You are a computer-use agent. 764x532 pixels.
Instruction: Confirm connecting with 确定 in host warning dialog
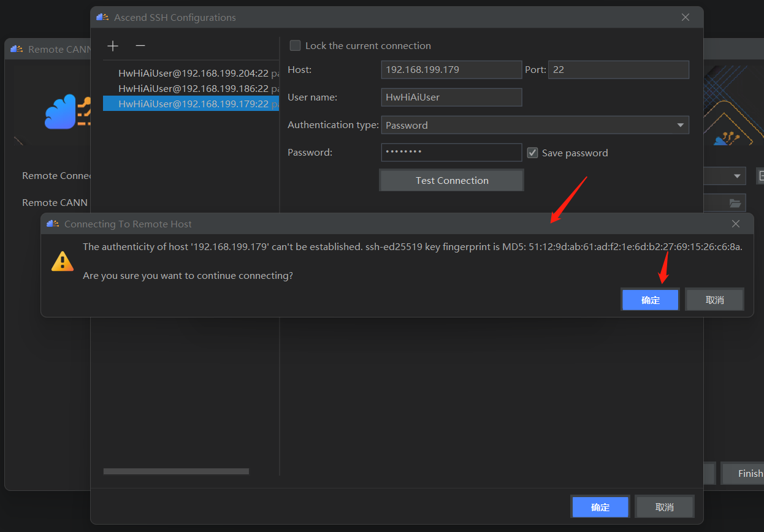(650, 300)
